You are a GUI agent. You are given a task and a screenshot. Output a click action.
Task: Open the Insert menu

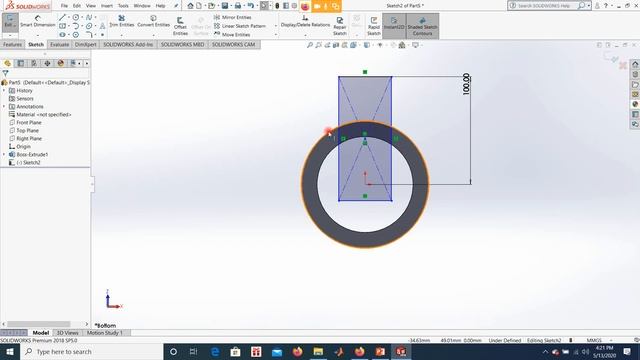click(107, 6)
